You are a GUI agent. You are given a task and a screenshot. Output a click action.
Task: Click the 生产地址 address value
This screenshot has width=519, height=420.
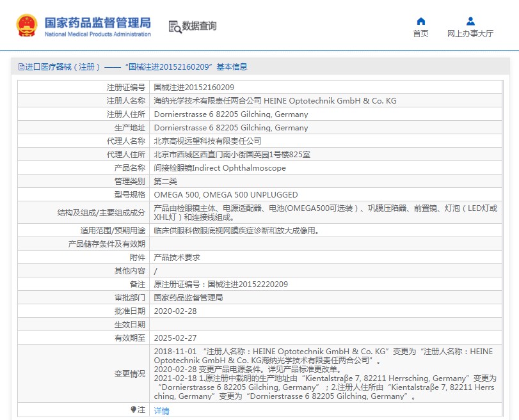pyautogui.click(x=231, y=128)
